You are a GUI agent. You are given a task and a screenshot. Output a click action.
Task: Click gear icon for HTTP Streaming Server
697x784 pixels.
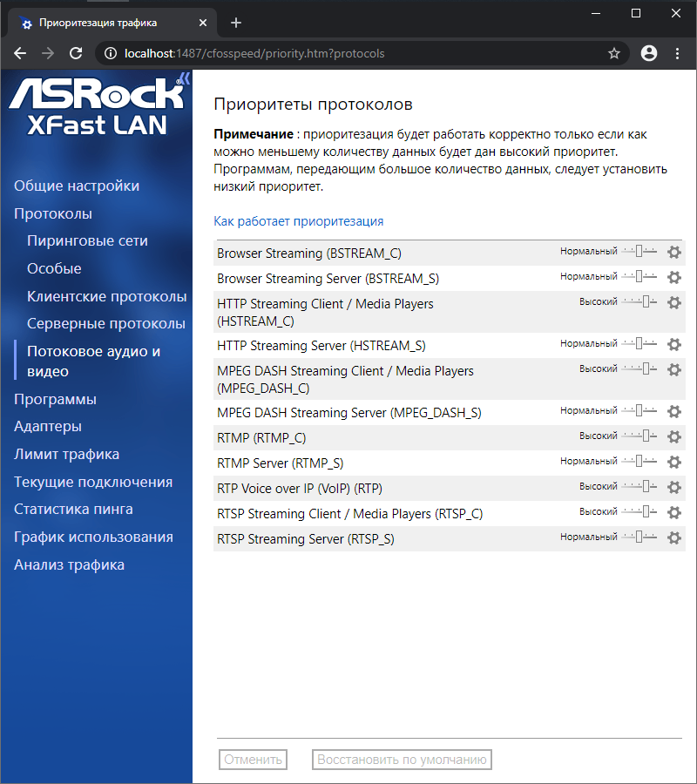[x=673, y=345]
